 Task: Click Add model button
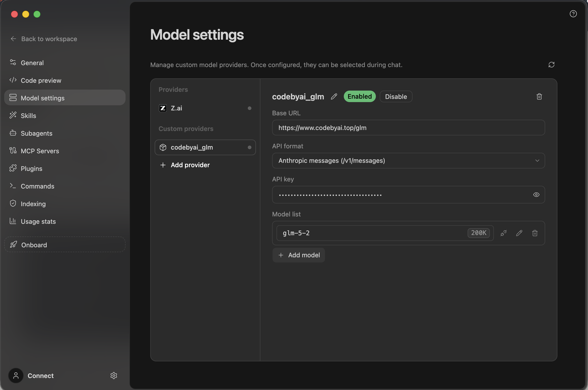(x=299, y=255)
